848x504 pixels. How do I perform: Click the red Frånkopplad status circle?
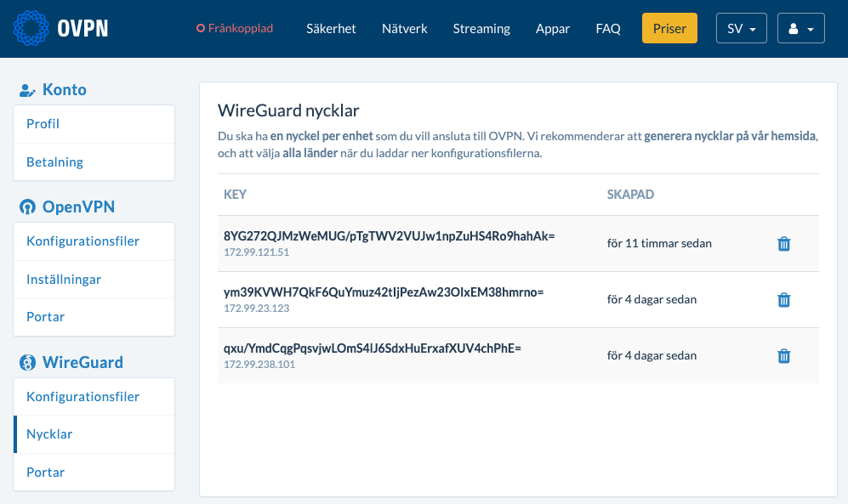[201, 28]
